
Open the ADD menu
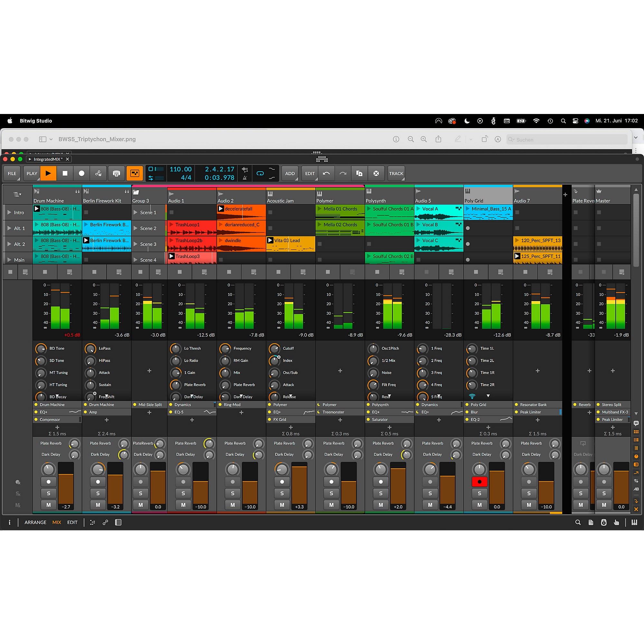point(290,173)
